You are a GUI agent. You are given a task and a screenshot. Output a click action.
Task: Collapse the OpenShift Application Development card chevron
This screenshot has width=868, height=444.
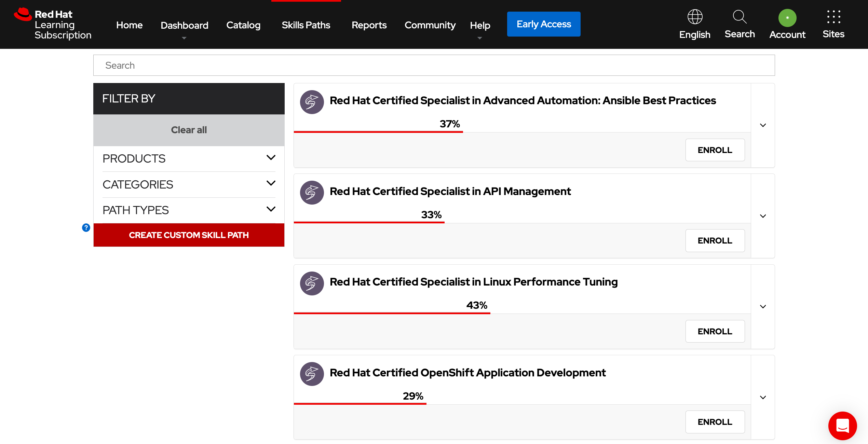pos(762,397)
